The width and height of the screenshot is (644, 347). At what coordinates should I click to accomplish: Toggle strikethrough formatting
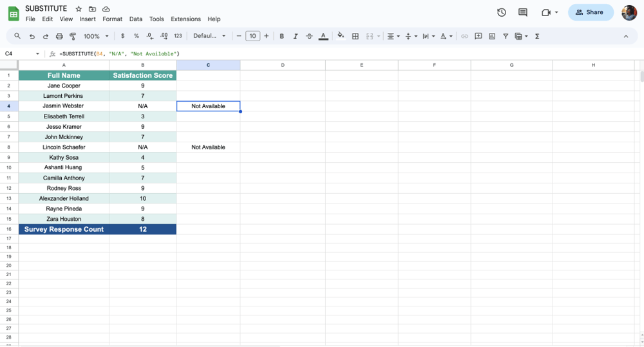(309, 37)
